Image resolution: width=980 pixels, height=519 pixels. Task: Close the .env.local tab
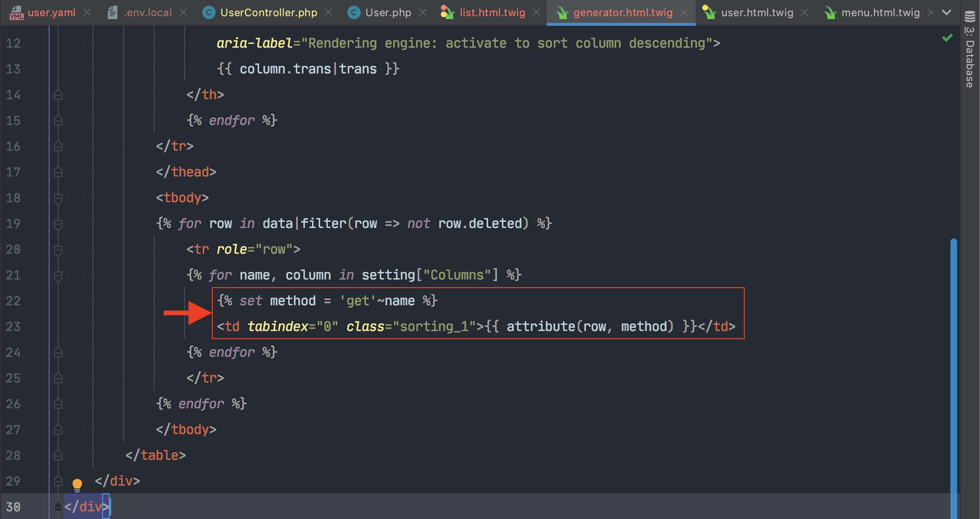(183, 13)
